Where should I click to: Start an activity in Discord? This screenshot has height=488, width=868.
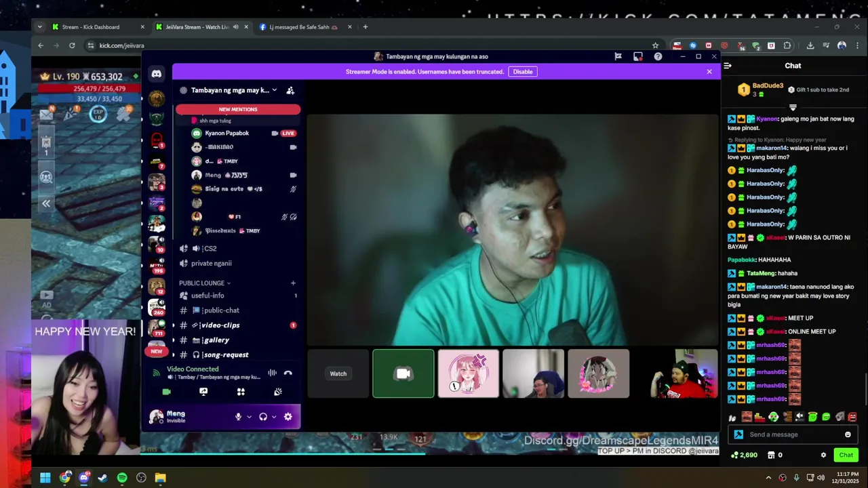(241, 392)
